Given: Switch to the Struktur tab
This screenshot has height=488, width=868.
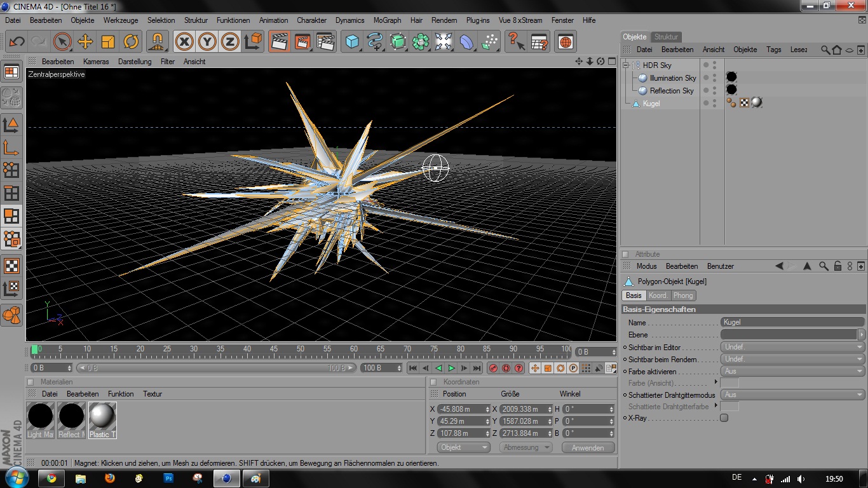Looking at the screenshot, I should click(667, 37).
